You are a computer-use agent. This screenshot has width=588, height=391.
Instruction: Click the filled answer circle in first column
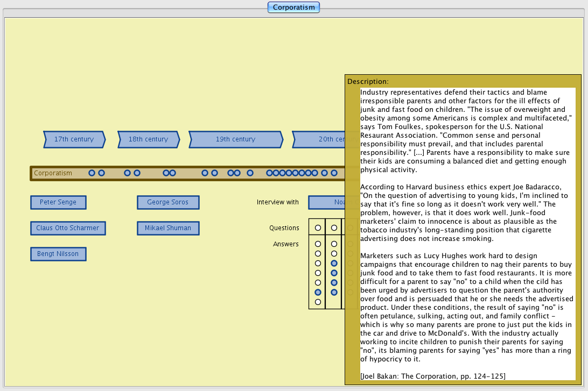coord(318,292)
